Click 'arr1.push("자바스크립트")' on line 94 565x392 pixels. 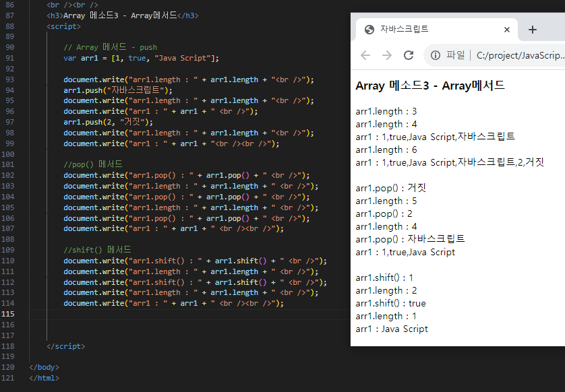118,90
